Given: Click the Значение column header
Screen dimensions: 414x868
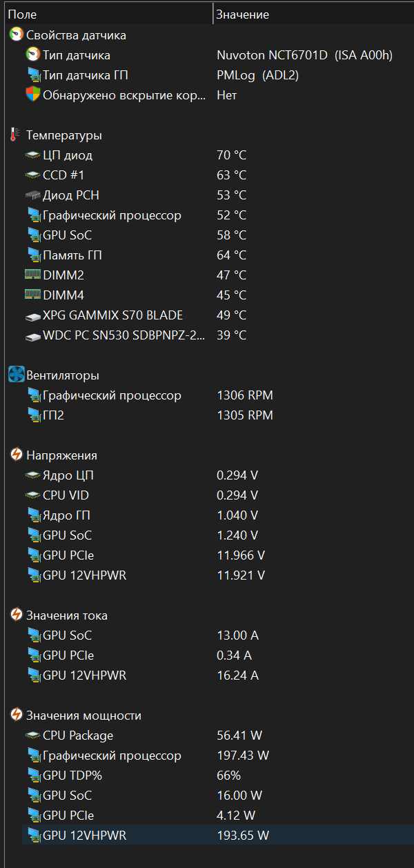Looking at the screenshot, I should coord(242,14).
